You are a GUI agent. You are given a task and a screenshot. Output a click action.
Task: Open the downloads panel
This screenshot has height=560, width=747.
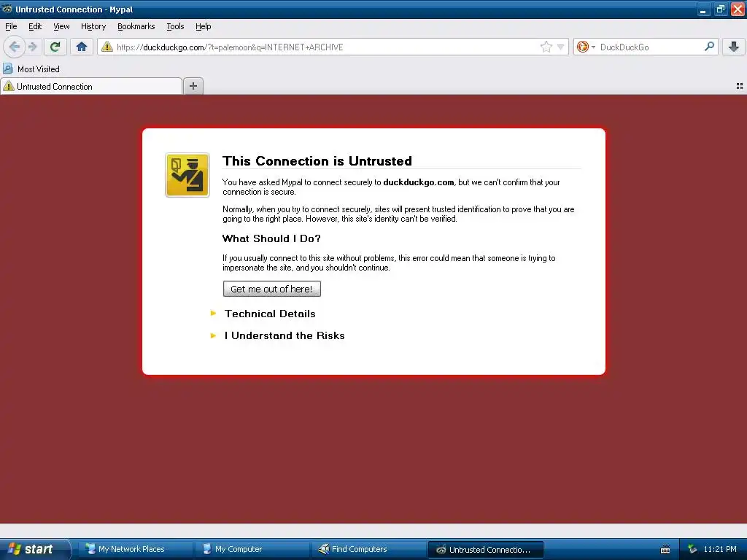coord(734,47)
